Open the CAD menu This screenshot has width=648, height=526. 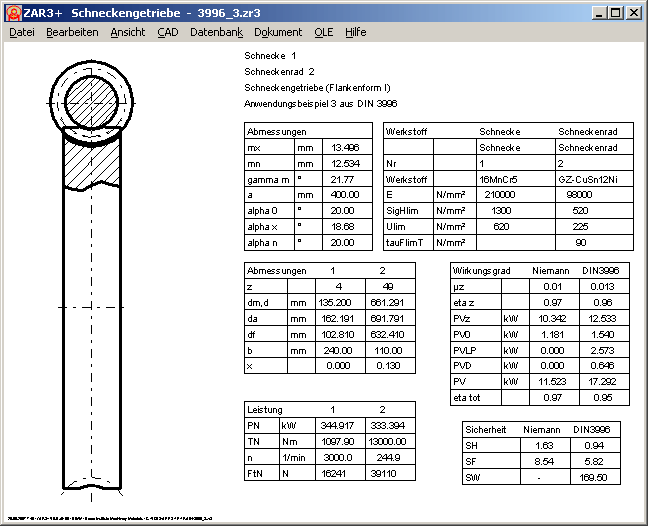click(x=168, y=32)
